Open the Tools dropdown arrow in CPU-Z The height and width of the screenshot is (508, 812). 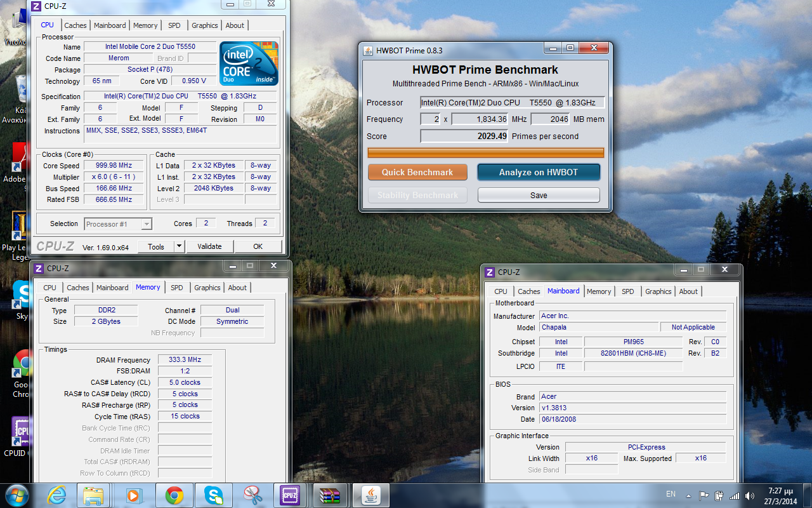[179, 246]
